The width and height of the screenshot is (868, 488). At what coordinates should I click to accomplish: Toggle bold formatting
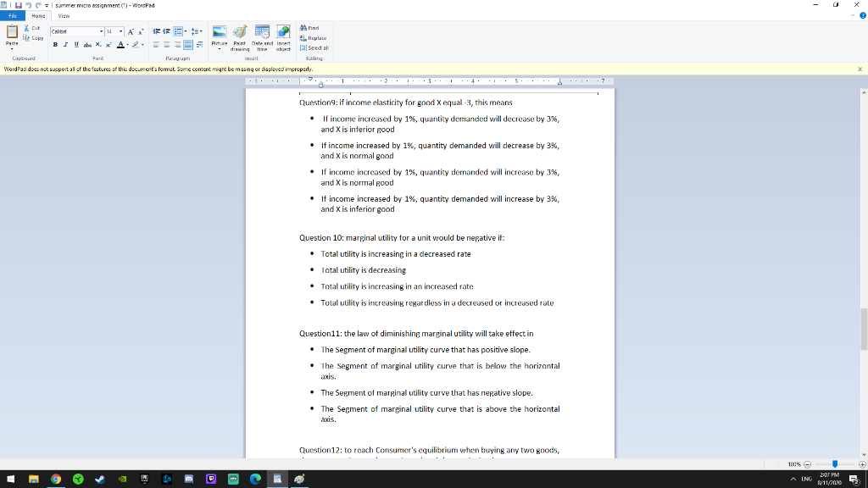point(54,42)
